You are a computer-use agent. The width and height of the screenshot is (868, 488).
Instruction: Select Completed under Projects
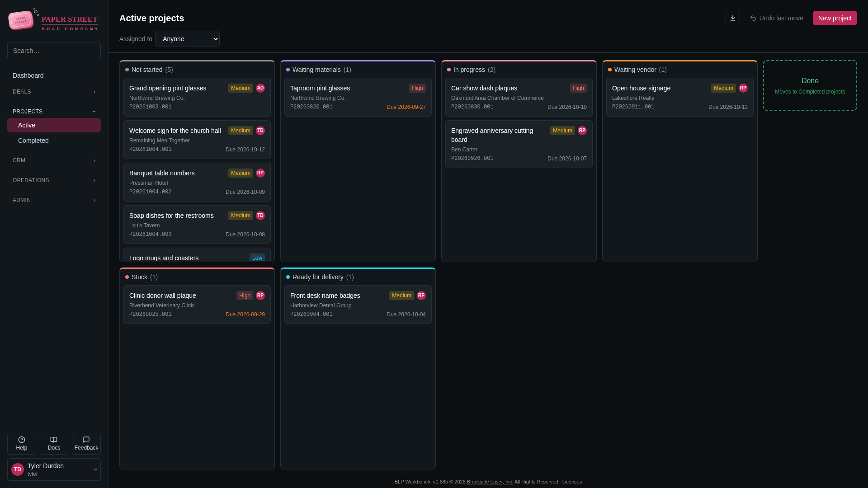[x=54, y=141]
